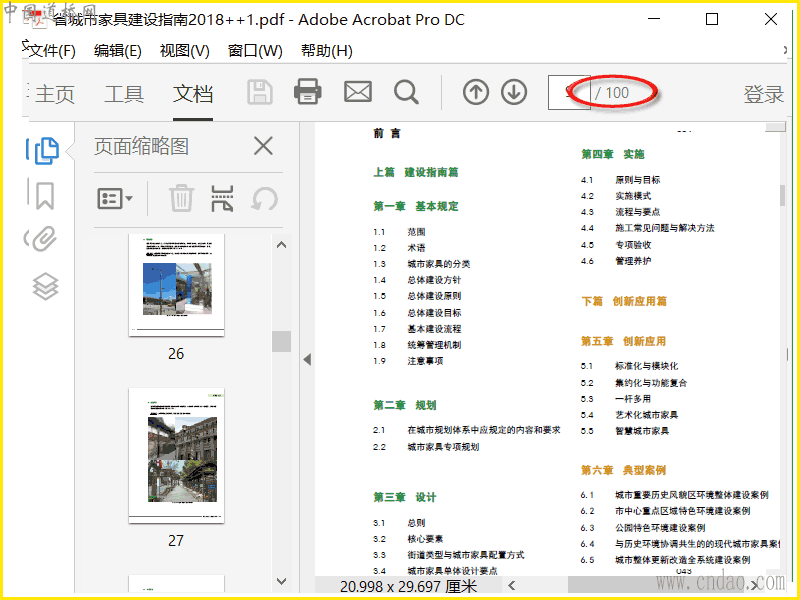This screenshot has width=800, height=600.
Task: Click the page number input field
Action: point(569,92)
